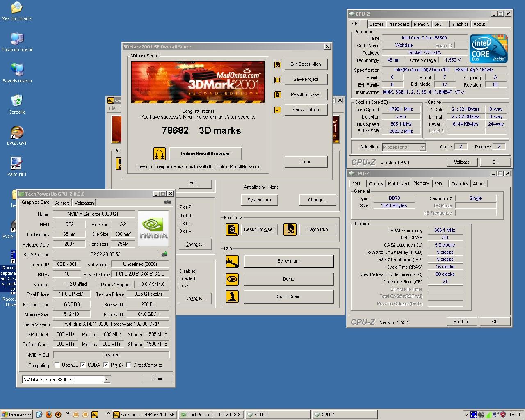The image size is (525, 420).
Task: Click the GPU-Z BIOS Version field 62.92.23.00.52
Action: pos(105,254)
